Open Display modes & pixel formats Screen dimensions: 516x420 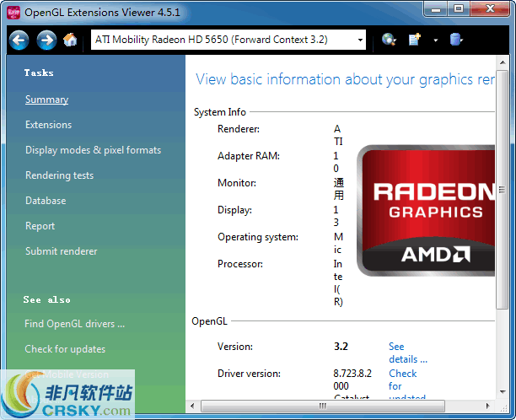[x=93, y=150]
